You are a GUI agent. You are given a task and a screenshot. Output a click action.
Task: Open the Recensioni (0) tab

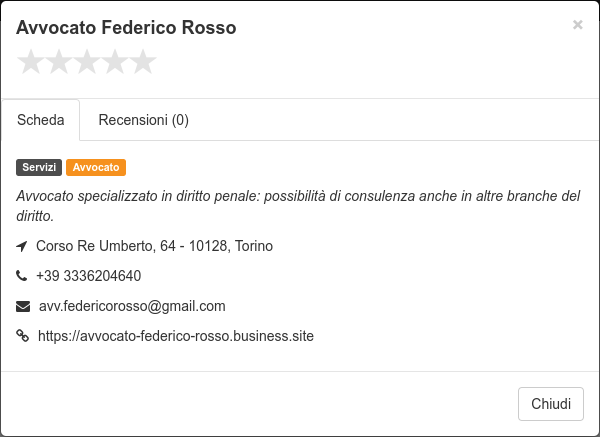click(143, 120)
